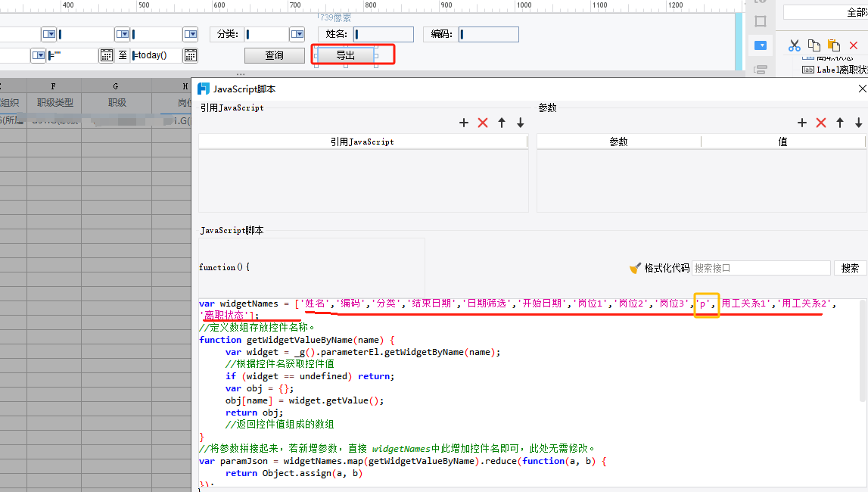Add a new referenced JavaScript entry
This screenshot has height=492, width=868.
464,123
